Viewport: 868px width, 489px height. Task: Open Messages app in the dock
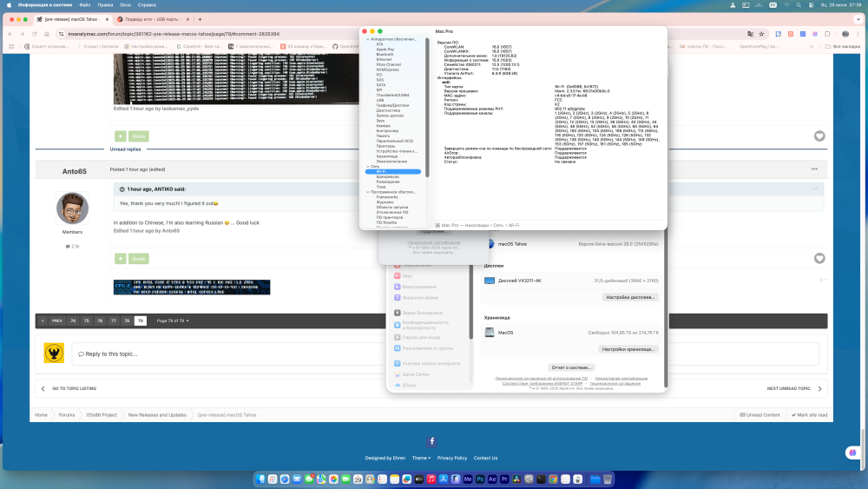(309, 479)
